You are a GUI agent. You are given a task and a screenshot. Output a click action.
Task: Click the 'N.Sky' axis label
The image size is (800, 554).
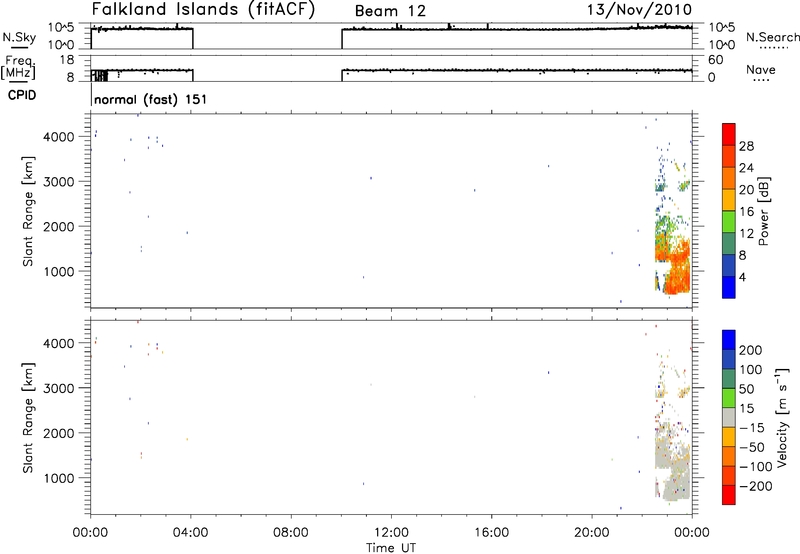tap(19, 37)
